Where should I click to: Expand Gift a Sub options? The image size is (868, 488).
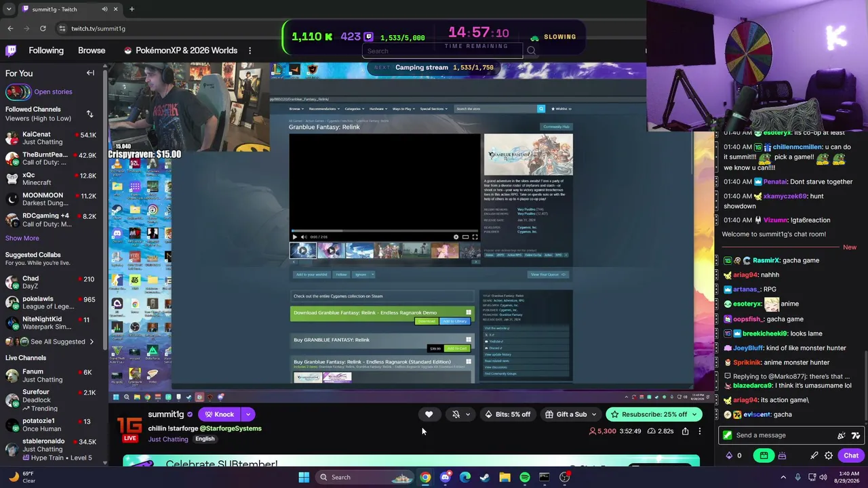coord(594,414)
